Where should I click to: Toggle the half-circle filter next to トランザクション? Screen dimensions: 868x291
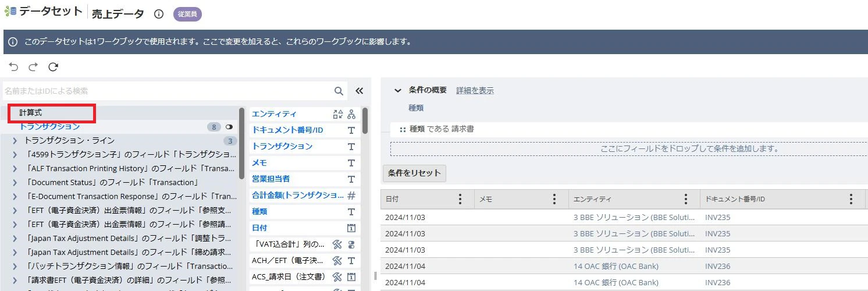229,127
